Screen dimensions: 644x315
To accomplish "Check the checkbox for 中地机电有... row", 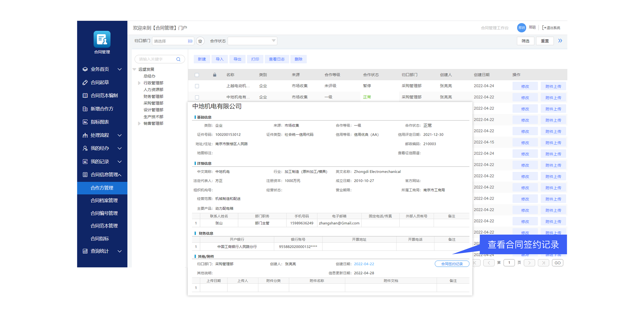I will (197, 97).
